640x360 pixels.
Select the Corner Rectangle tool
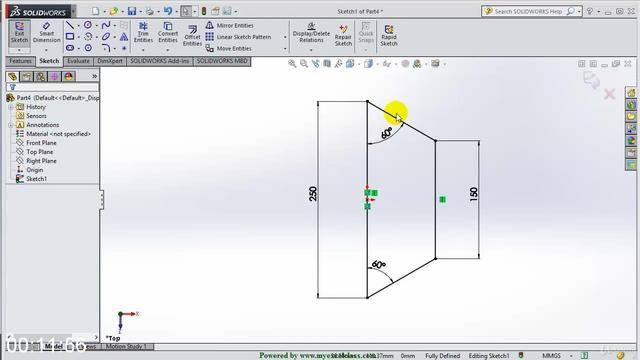point(70,37)
